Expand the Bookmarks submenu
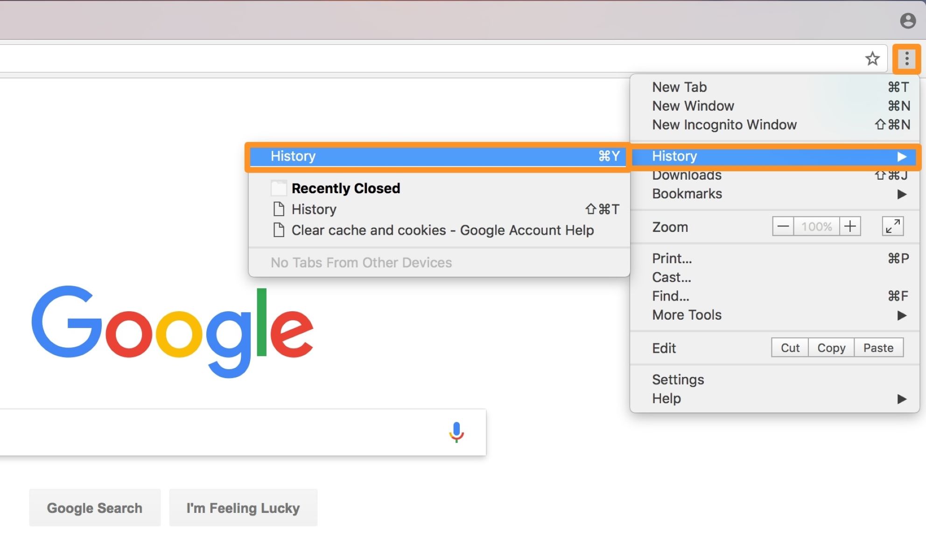This screenshot has width=926, height=560. tap(777, 193)
